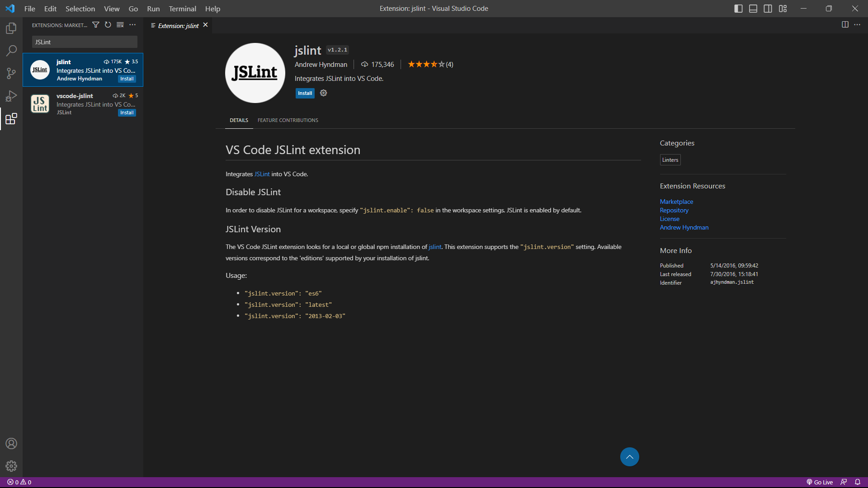Screen dimensions: 868x488
Task: Install jslint from the sidebar list
Action: point(127,79)
